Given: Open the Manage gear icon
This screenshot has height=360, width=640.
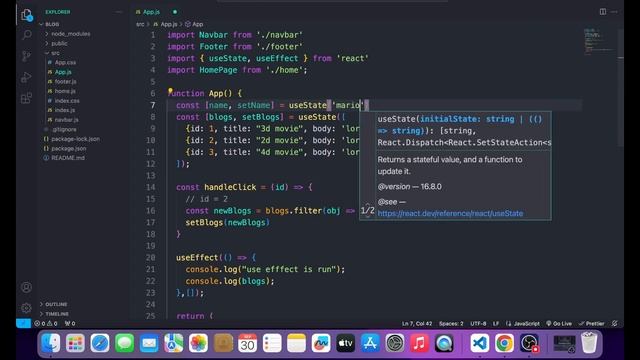Looking at the screenshot, I should 27,308.
